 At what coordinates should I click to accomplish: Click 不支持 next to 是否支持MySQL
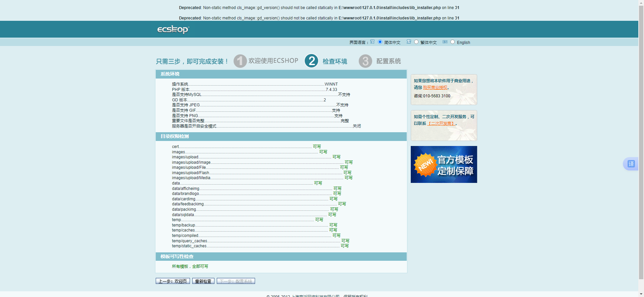click(344, 95)
